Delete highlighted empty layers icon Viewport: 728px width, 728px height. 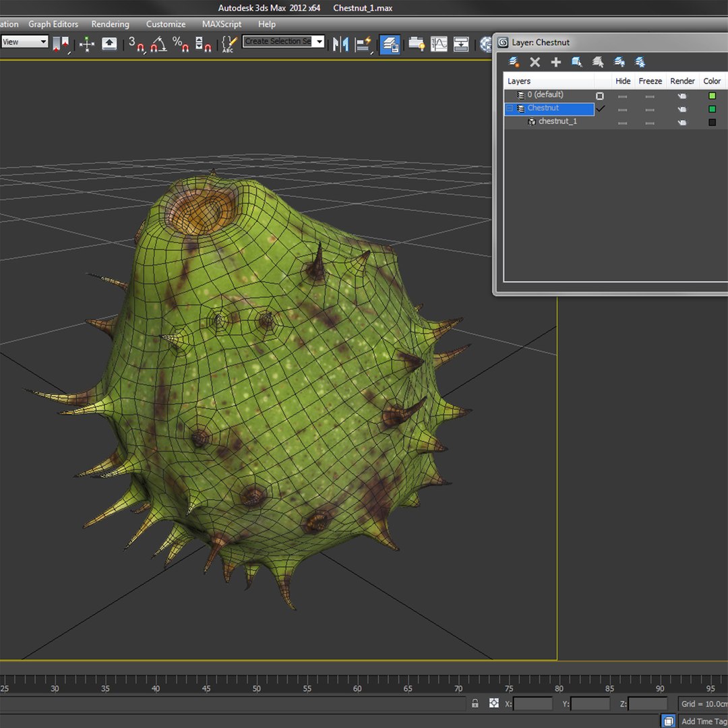(x=535, y=62)
